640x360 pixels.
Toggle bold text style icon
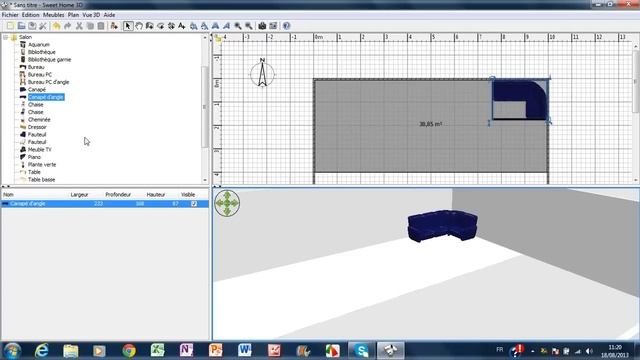tap(216, 26)
